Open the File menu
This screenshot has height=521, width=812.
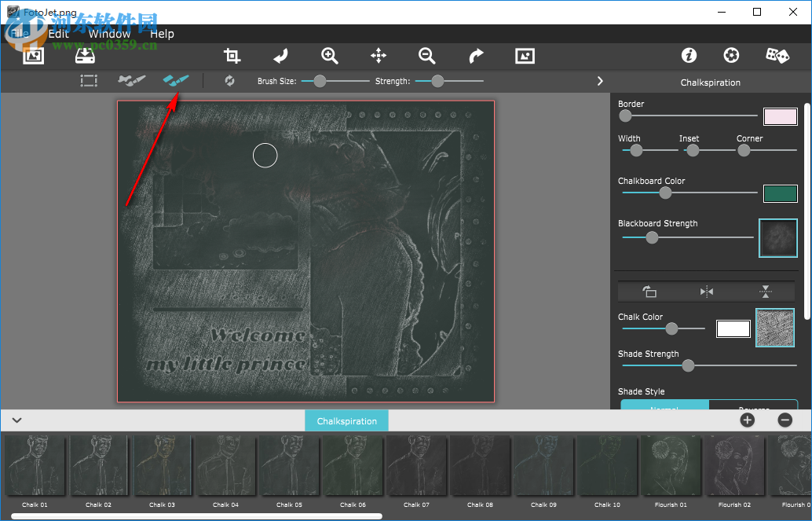20,34
